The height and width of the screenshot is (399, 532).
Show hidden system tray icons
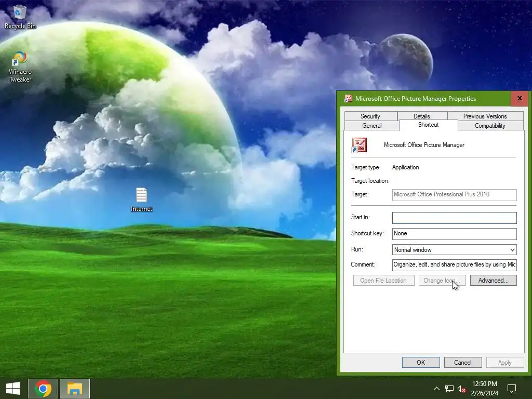(x=436, y=389)
